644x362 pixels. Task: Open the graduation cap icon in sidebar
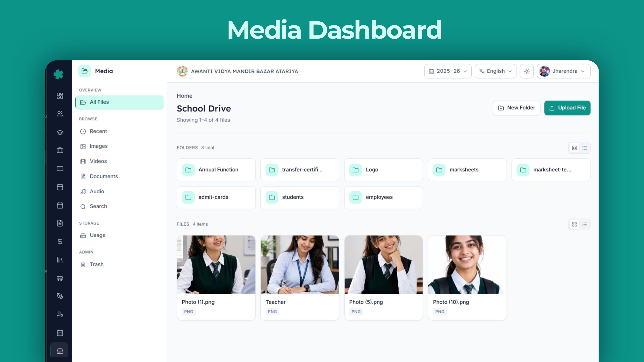(x=60, y=132)
